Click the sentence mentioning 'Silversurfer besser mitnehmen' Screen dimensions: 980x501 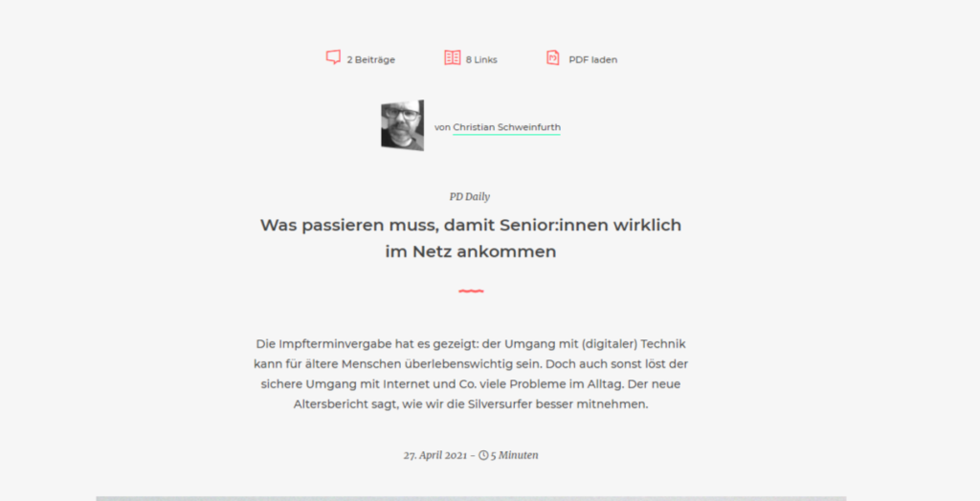[471, 404]
